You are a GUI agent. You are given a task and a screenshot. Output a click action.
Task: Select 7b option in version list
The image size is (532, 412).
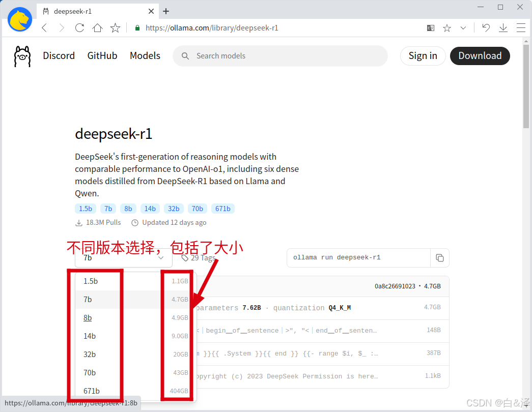tap(136, 300)
